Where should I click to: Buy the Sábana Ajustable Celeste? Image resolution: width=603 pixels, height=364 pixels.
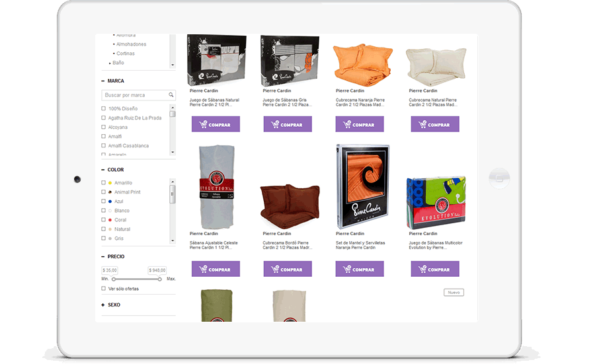click(216, 269)
